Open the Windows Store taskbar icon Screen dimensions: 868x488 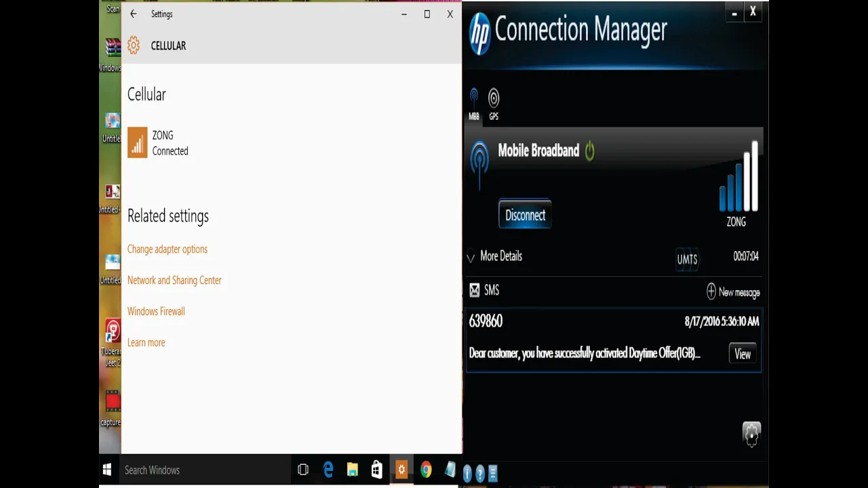377,470
